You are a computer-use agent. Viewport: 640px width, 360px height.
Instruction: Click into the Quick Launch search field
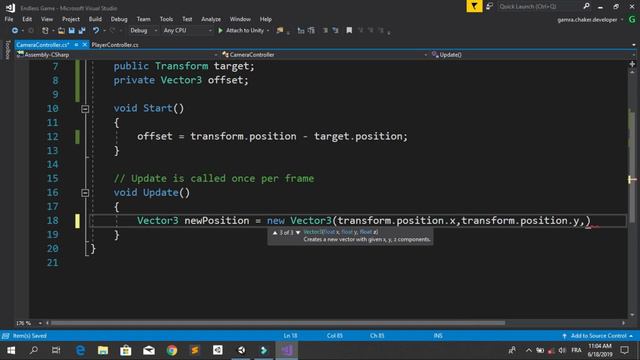click(537, 7)
